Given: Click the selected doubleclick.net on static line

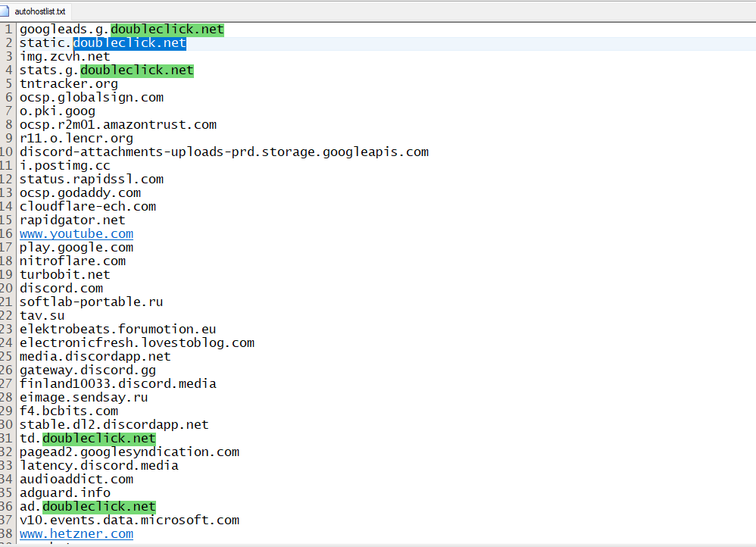Looking at the screenshot, I should pyautogui.click(x=130, y=43).
